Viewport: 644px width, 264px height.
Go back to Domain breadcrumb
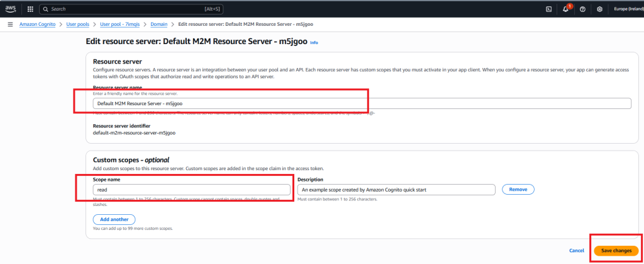[x=159, y=25]
